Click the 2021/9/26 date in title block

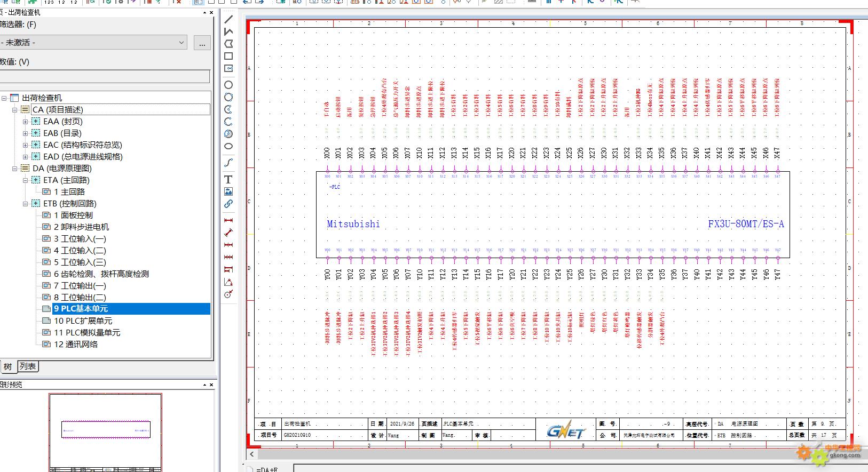point(402,424)
